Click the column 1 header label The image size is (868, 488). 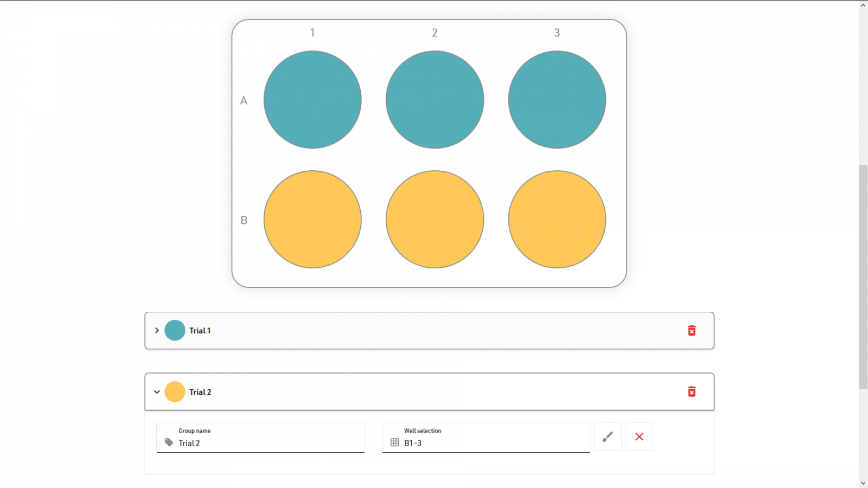[312, 33]
